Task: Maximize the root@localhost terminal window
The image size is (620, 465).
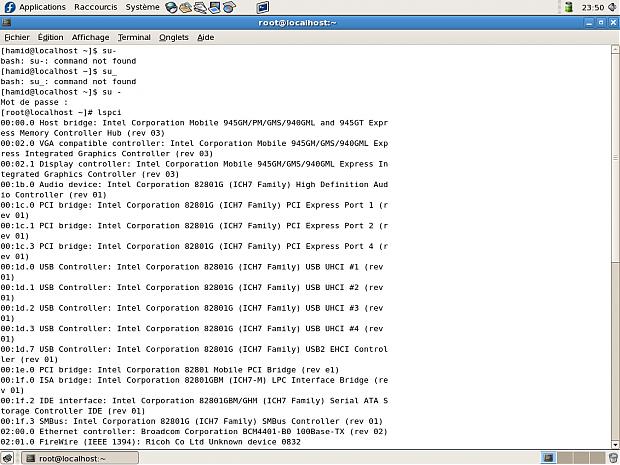Action: tap(601, 23)
